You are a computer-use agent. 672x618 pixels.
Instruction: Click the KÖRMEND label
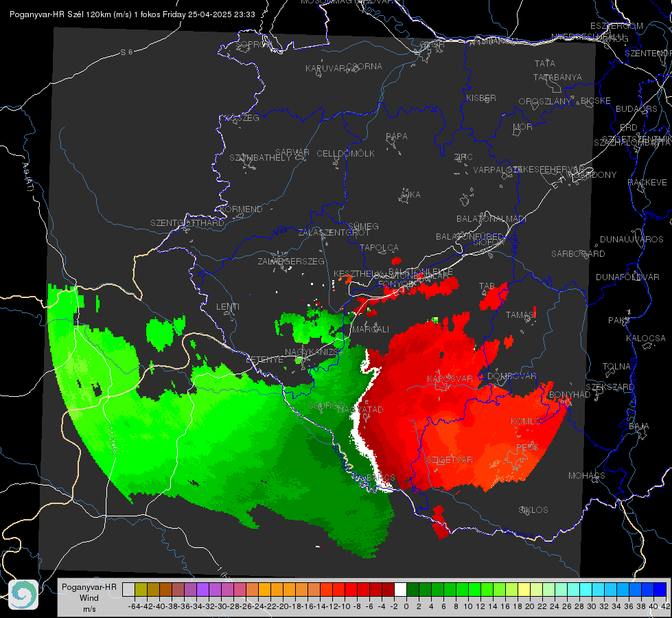tap(240, 209)
